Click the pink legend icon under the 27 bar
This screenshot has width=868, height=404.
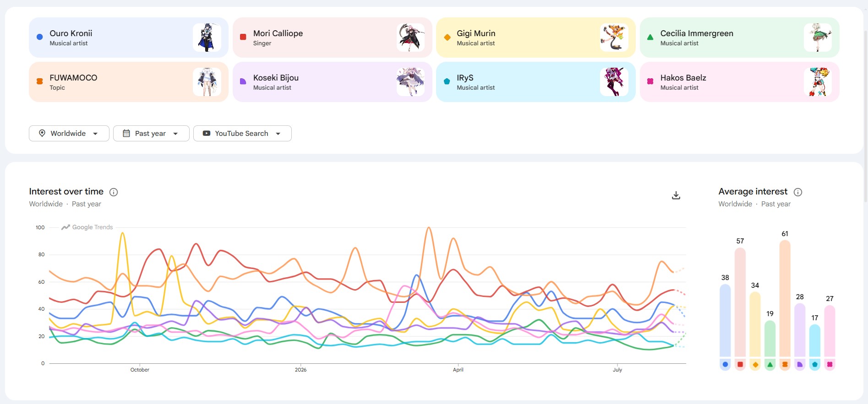click(830, 365)
